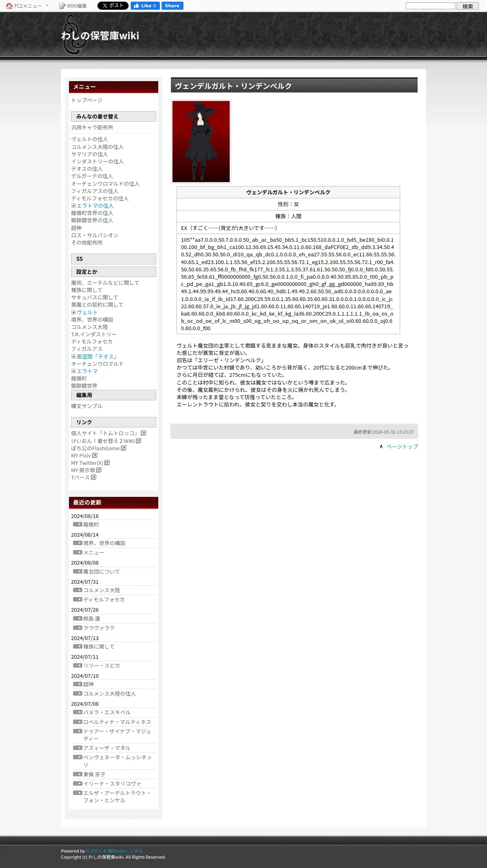Click external link icon beside 個人サイト「トムトロッコ」
The width and height of the screenshot is (487, 868).
coord(143,433)
